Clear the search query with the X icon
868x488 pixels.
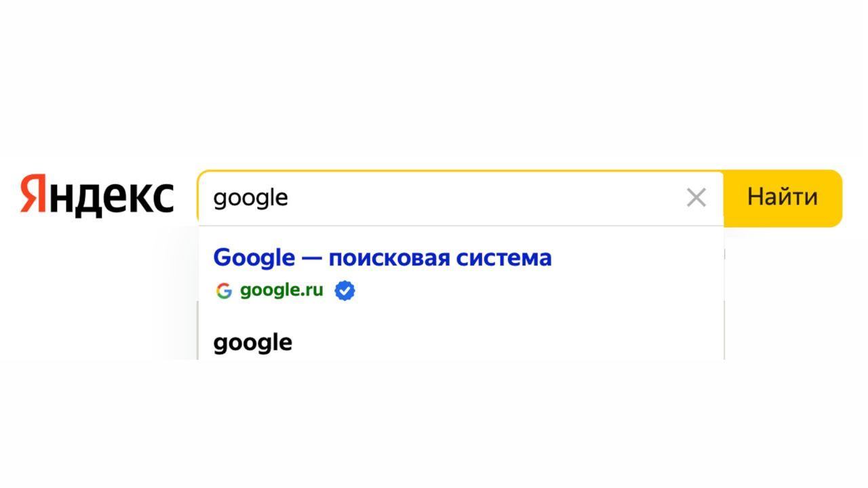tap(696, 198)
